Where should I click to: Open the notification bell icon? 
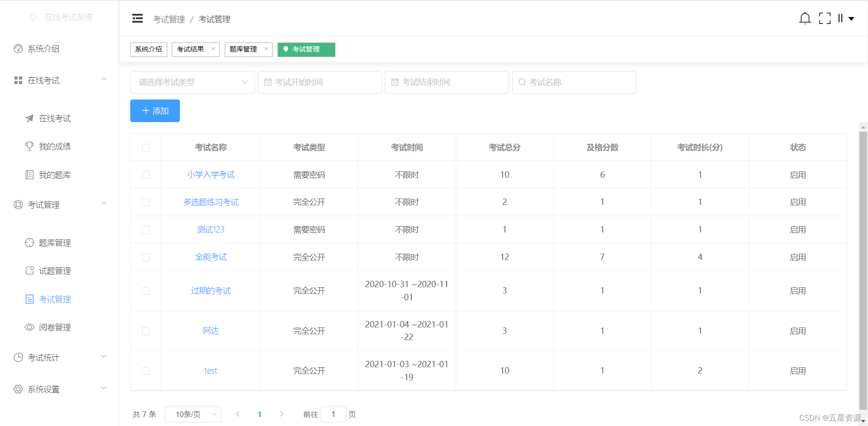[x=805, y=19]
